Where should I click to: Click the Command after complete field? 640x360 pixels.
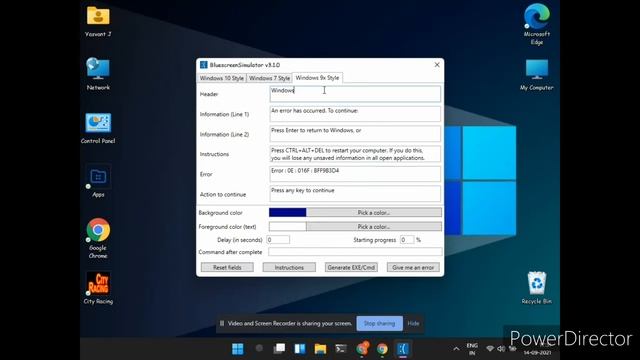[355, 252]
